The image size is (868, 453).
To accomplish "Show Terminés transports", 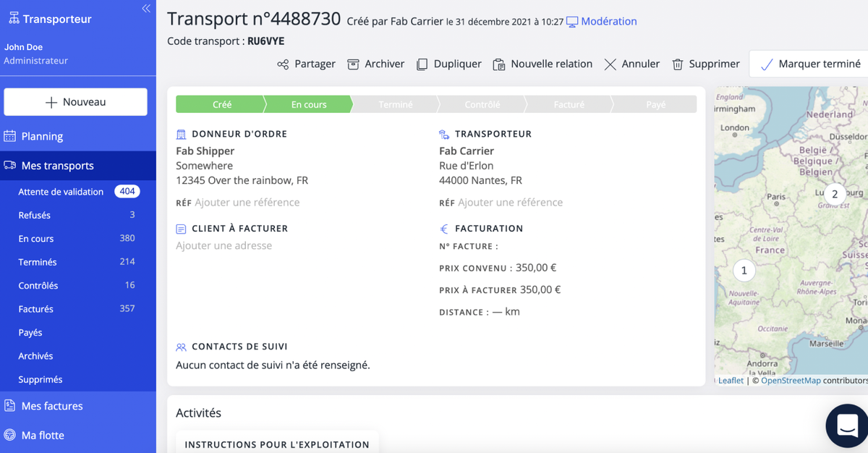I will point(38,262).
